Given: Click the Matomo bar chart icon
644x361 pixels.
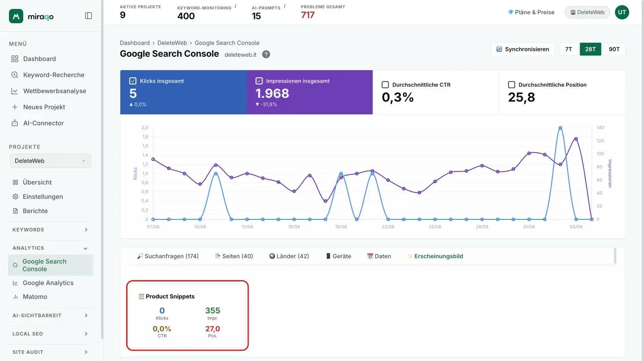Looking at the screenshot, I should click(x=15, y=297).
